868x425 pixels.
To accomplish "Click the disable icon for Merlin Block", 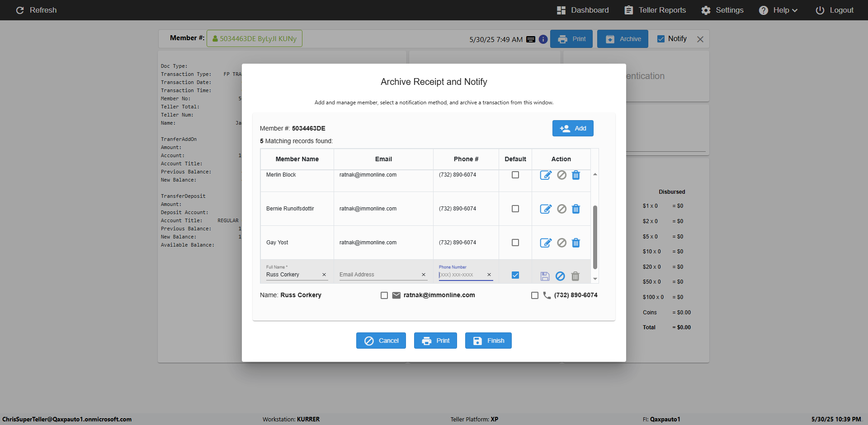I will point(561,175).
